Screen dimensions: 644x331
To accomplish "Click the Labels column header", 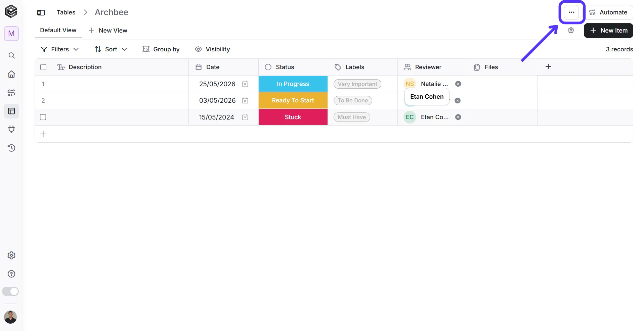I will tap(363, 67).
